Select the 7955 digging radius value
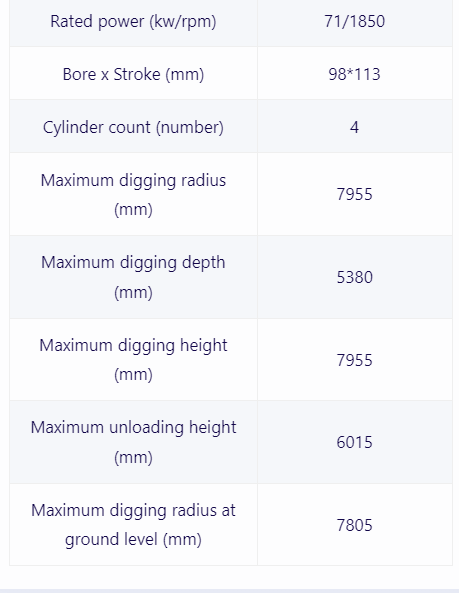The image size is (459, 593). [x=354, y=194]
